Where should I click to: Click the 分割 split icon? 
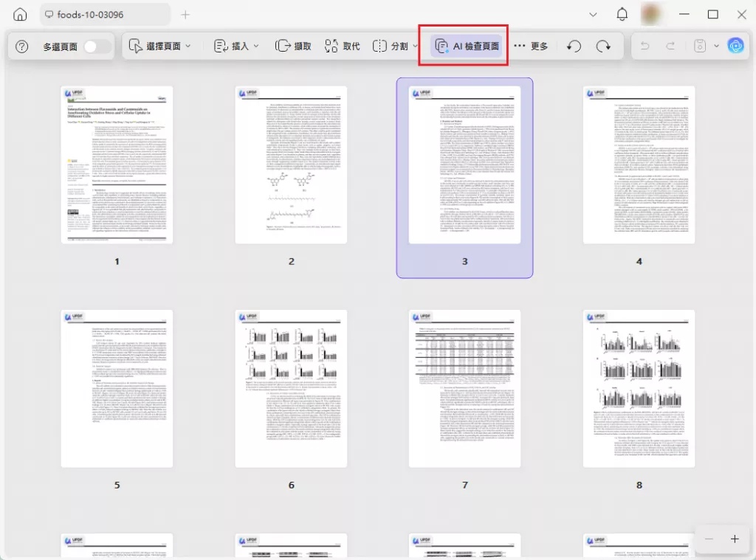click(x=379, y=46)
